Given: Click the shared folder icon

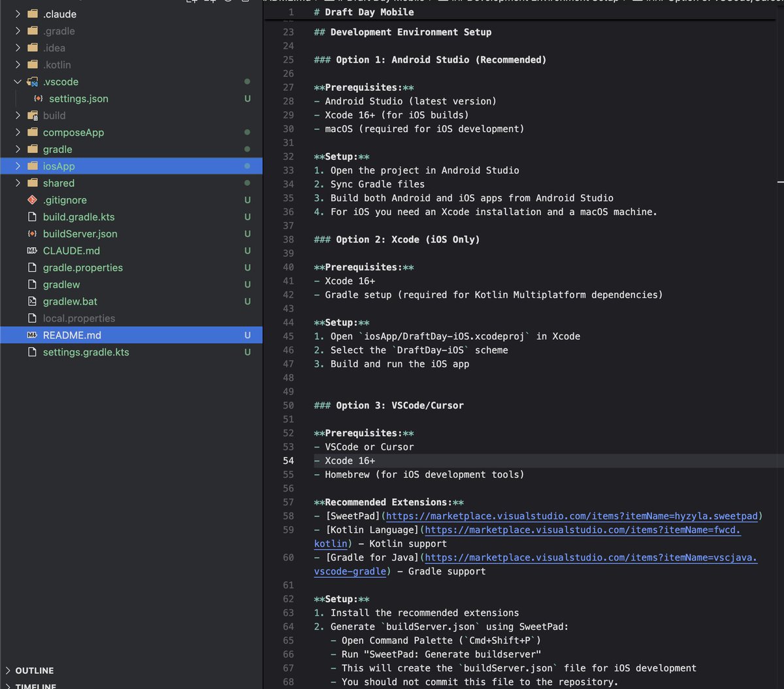Looking at the screenshot, I should (x=33, y=183).
